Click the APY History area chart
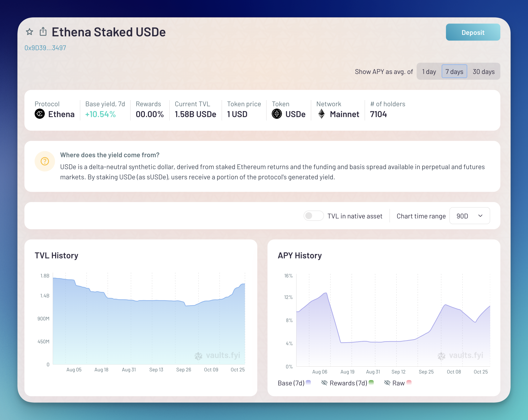Screen dimensions: 528x420 (393, 320)
